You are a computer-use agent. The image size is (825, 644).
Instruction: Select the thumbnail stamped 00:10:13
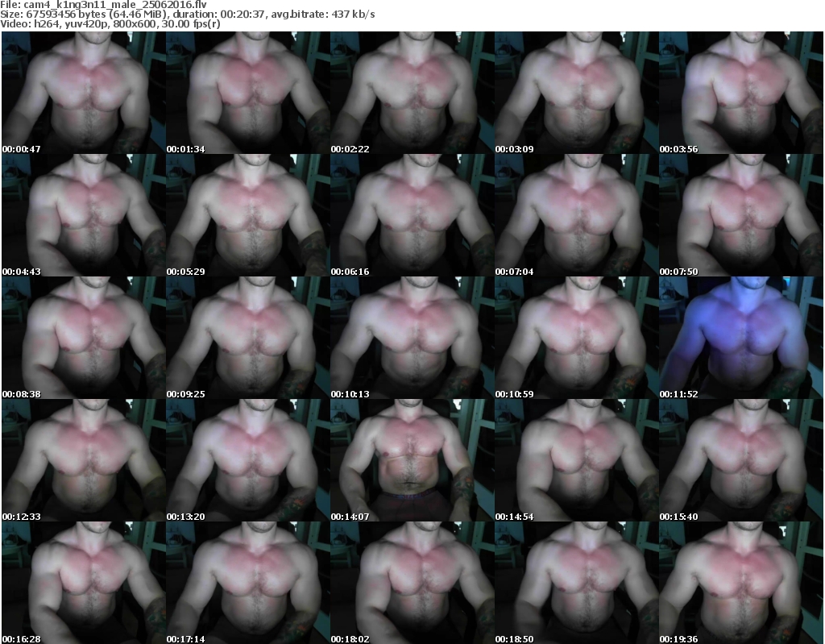[x=412, y=338]
